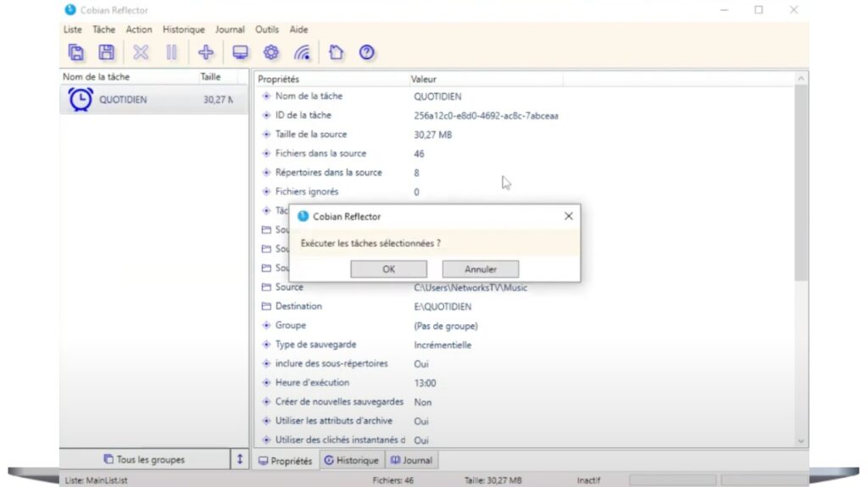
Task: Click the Annuler button
Action: [481, 269]
